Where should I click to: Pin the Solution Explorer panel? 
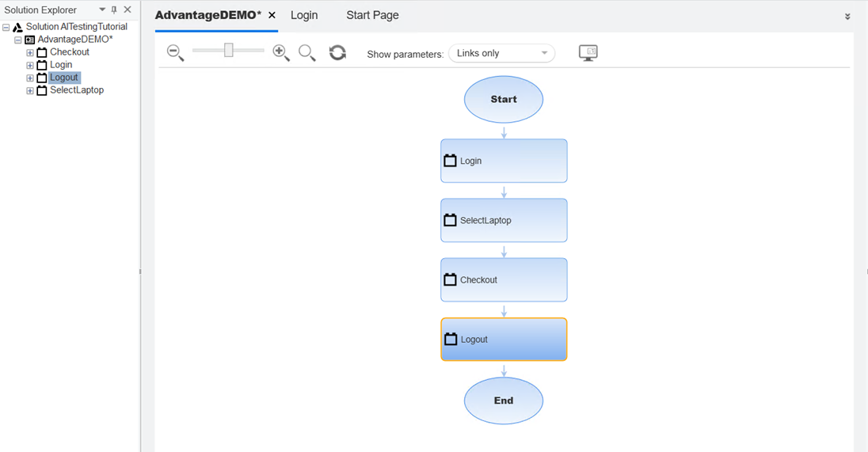click(114, 10)
